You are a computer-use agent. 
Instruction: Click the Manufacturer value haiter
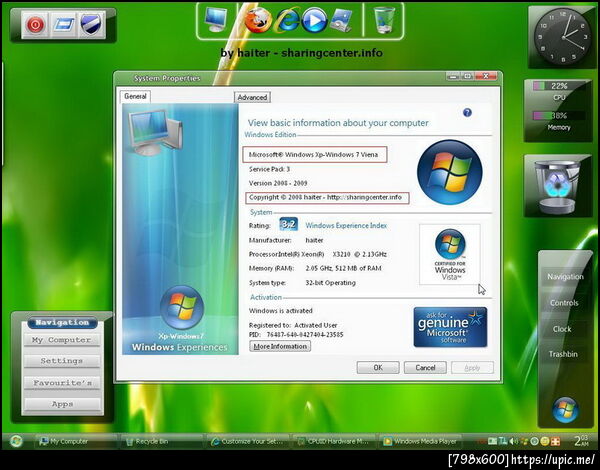click(x=314, y=240)
